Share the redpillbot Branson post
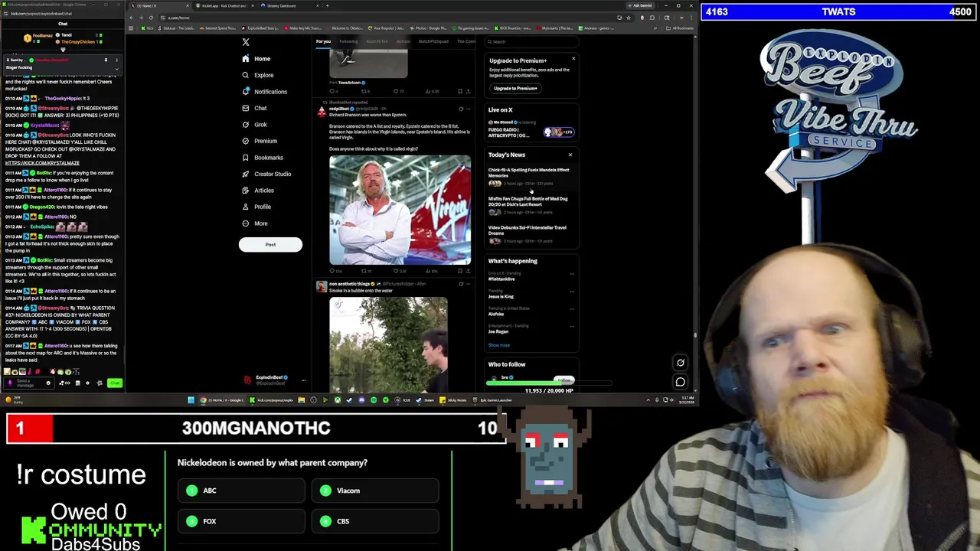Screen dimensions: 980x551 [468, 271]
